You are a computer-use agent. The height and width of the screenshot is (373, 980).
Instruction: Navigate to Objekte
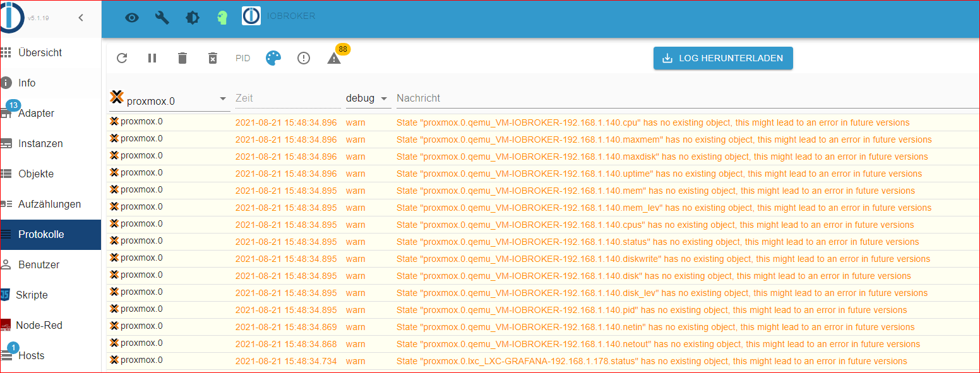pyautogui.click(x=51, y=174)
